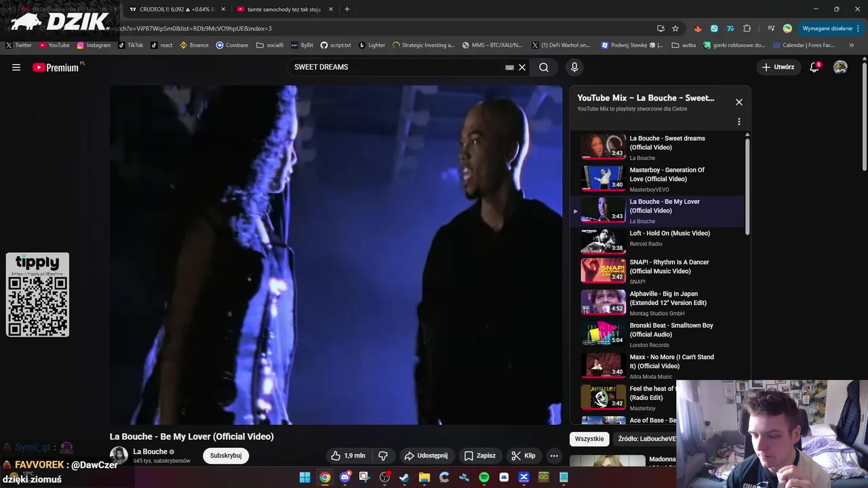
Task: Open Snipping Tool from the taskbar
Action: (364, 478)
